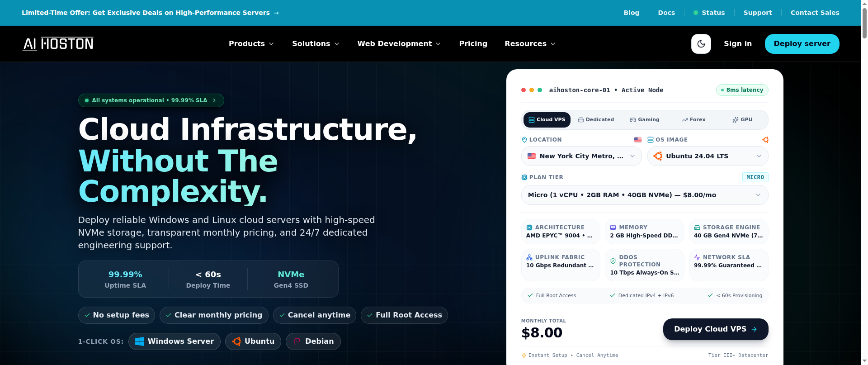Select the Ubuntu OS chip

tap(253, 341)
